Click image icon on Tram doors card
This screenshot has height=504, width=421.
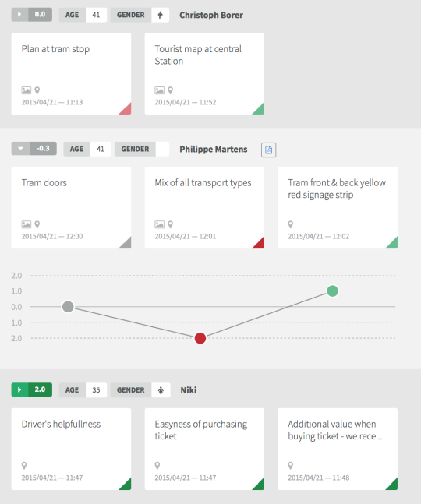pos(26,224)
